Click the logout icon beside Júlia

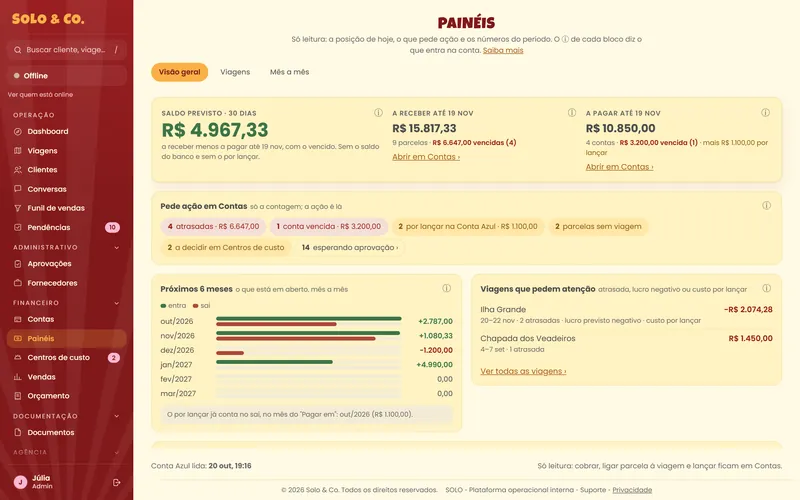tap(116, 483)
